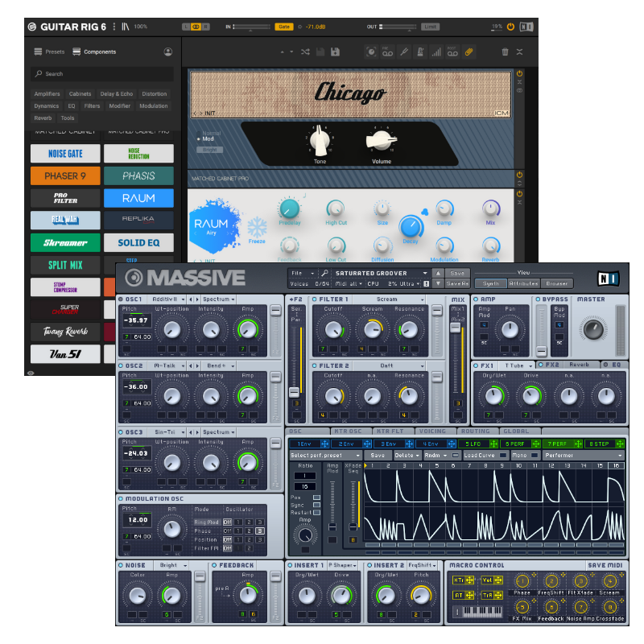Switch to the Presets tab in Guitar Rig
This screenshot has width=644, height=644.
49,52
